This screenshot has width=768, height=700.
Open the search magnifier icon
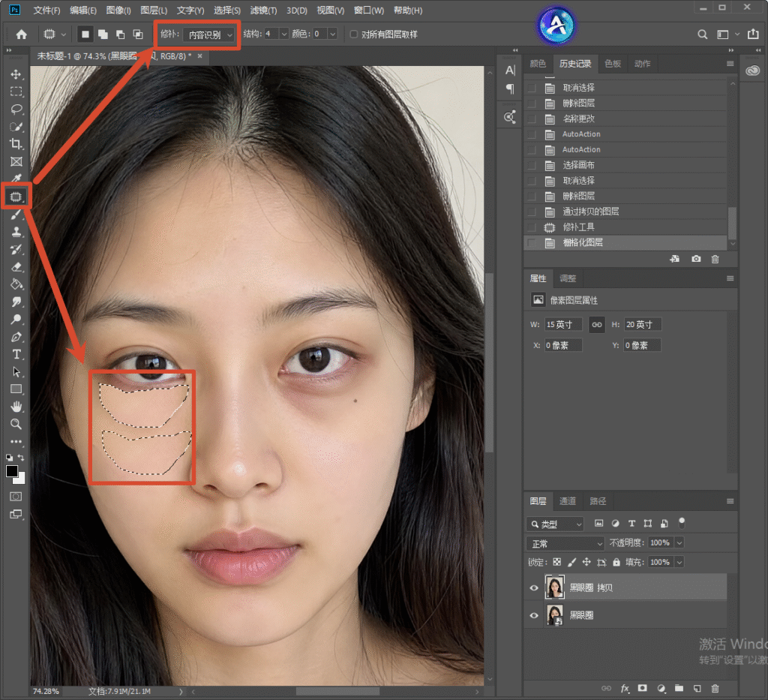[702, 35]
